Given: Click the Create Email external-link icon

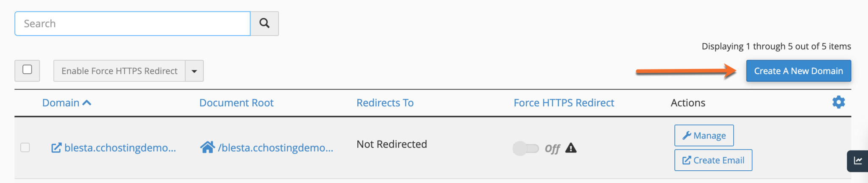Looking at the screenshot, I should coord(687,161).
